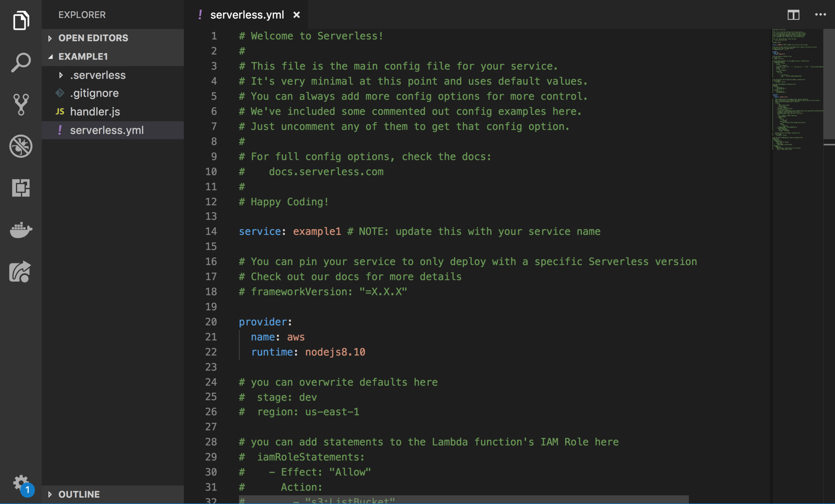Open the Source Control view
Image resolution: width=835 pixels, height=504 pixels.
21,104
